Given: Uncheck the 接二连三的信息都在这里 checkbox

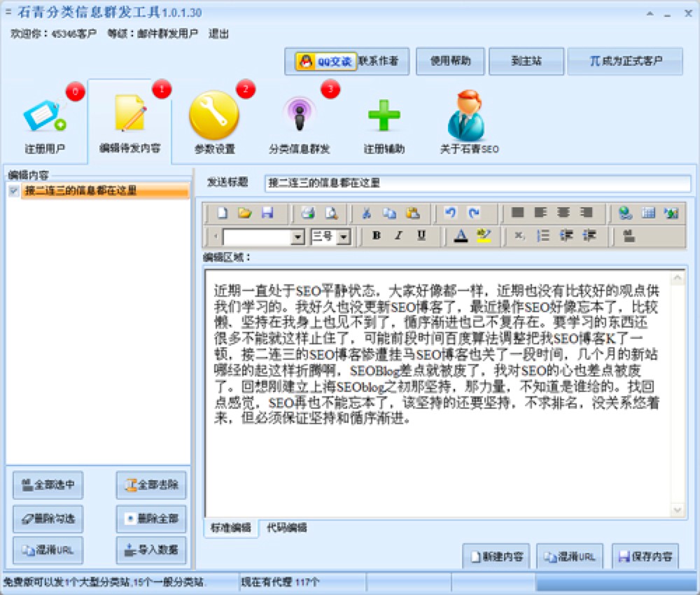Looking at the screenshot, I should 14,191.
